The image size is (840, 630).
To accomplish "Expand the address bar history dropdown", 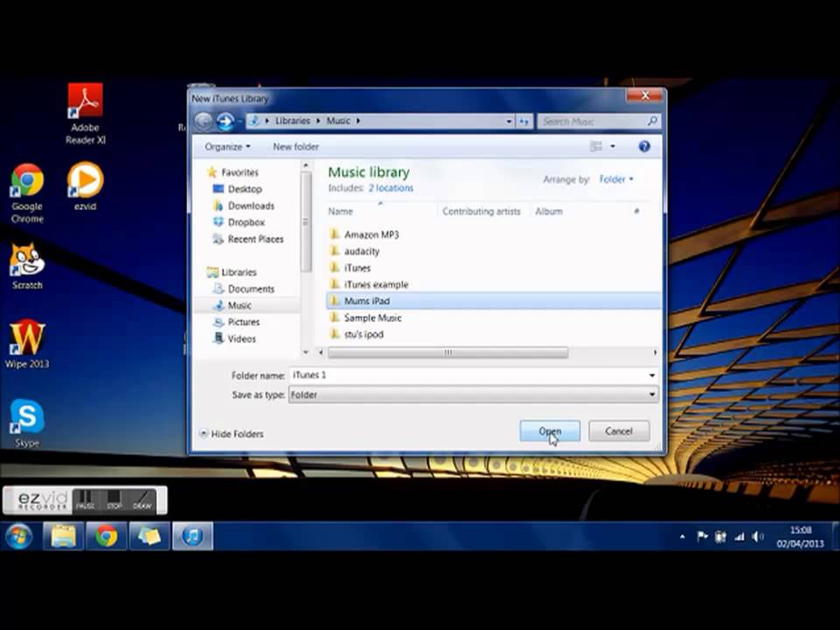I will (508, 122).
